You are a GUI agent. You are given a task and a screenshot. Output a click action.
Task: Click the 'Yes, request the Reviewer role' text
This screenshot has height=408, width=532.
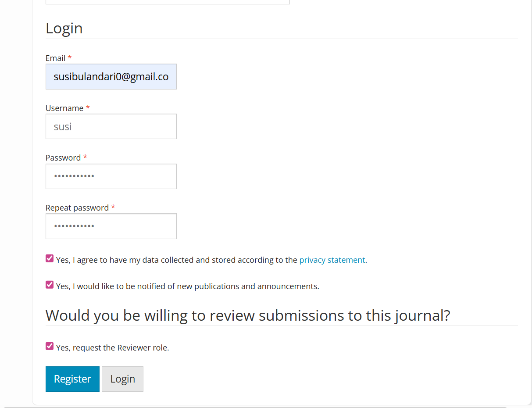point(112,348)
